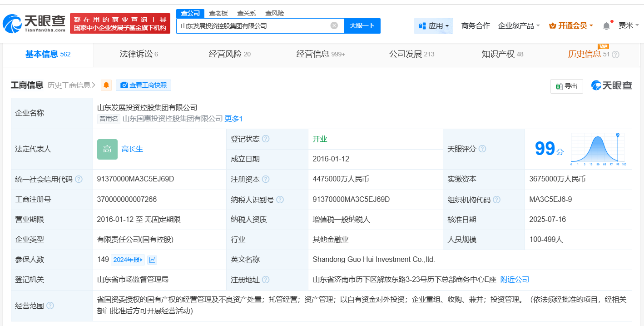This screenshot has height=326, width=644.
Task: Open the 开通会员 dropdown
Action: [571, 26]
